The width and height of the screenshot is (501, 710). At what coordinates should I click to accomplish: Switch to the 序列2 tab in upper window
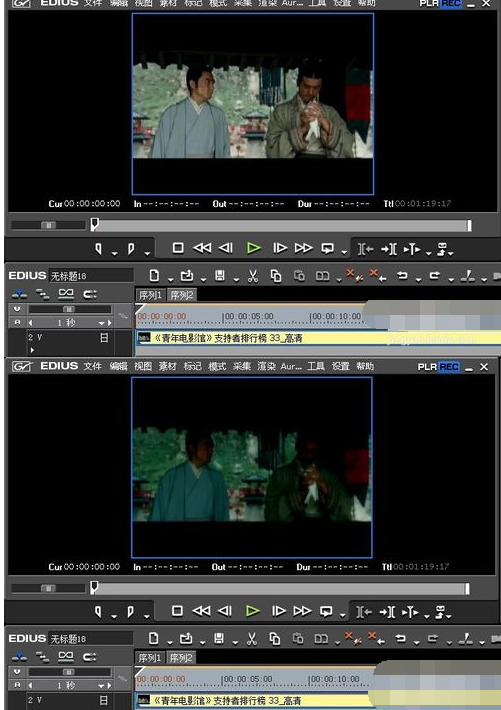182,295
